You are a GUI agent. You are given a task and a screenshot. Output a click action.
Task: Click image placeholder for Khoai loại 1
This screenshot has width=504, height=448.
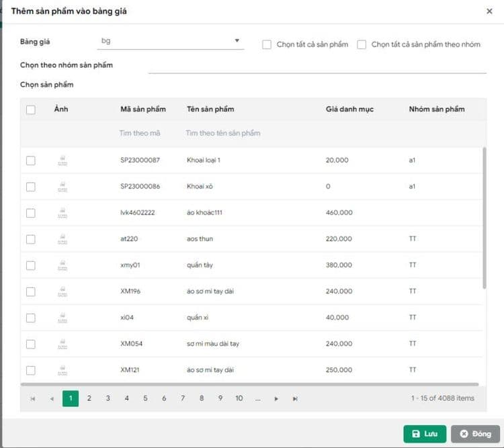point(62,161)
